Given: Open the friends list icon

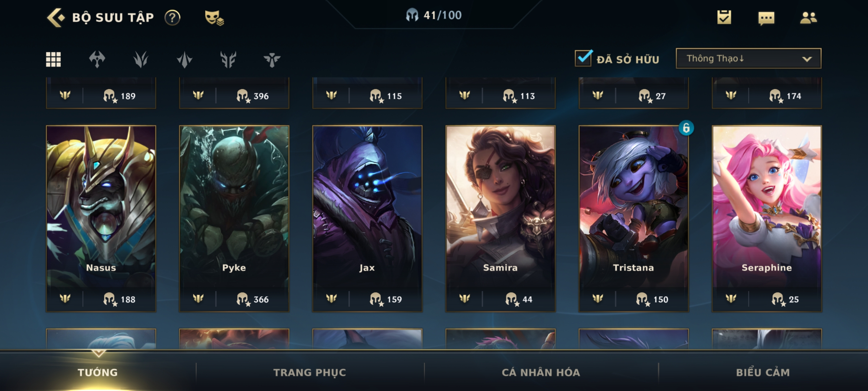Looking at the screenshot, I should (x=808, y=18).
